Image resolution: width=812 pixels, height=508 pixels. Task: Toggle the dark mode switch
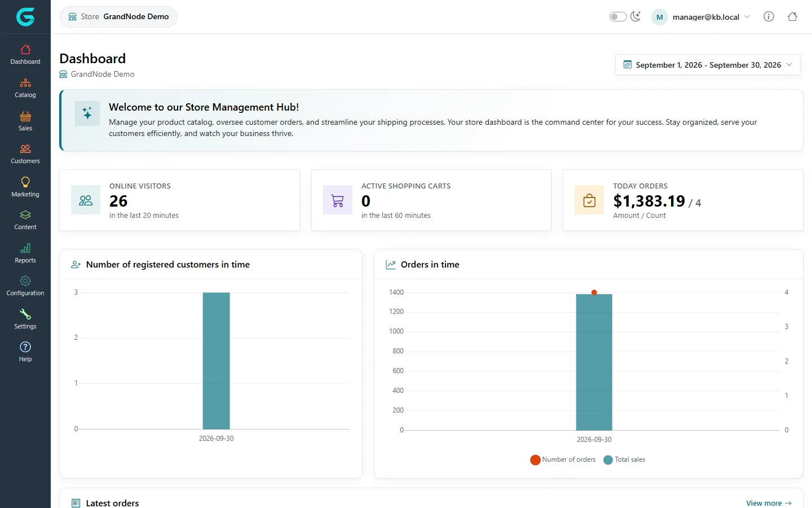618,17
